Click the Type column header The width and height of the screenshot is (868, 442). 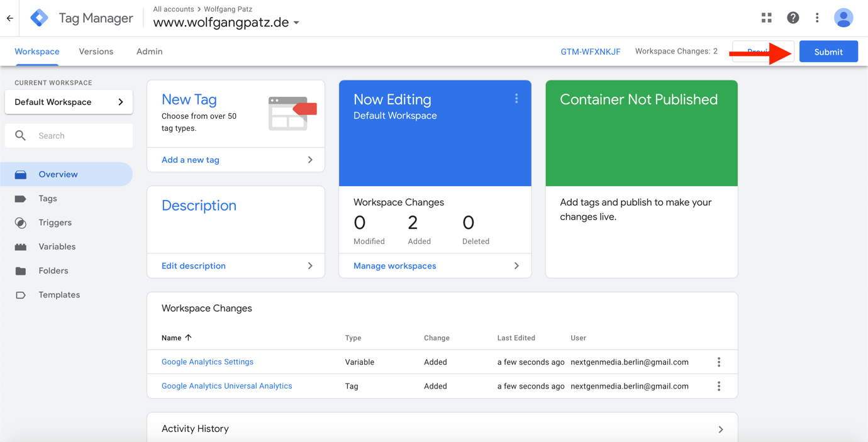(x=353, y=338)
